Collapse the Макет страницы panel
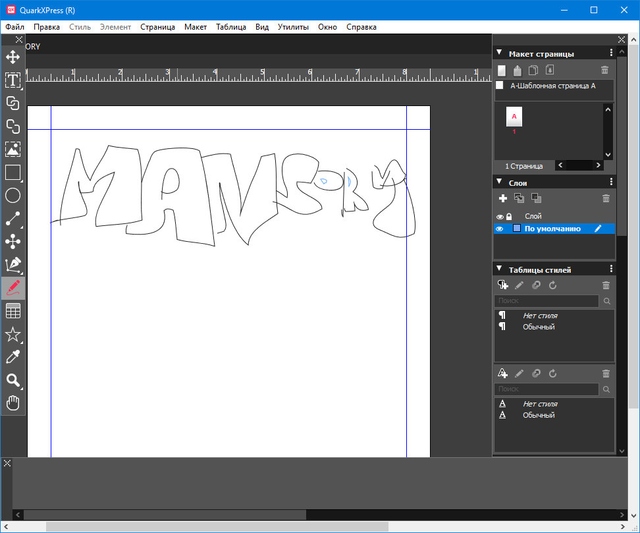640x533 pixels. (x=501, y=52)
